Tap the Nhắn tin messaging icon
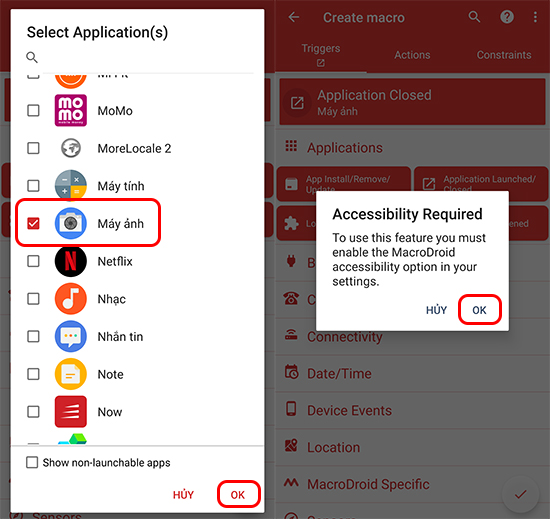 click(71, 336)
